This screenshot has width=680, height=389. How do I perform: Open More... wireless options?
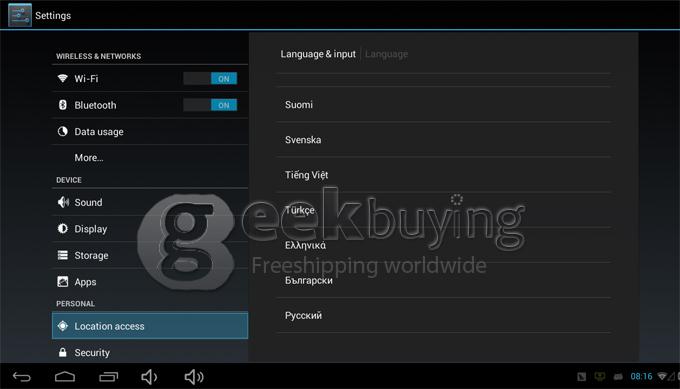click(x=150, y=157)
